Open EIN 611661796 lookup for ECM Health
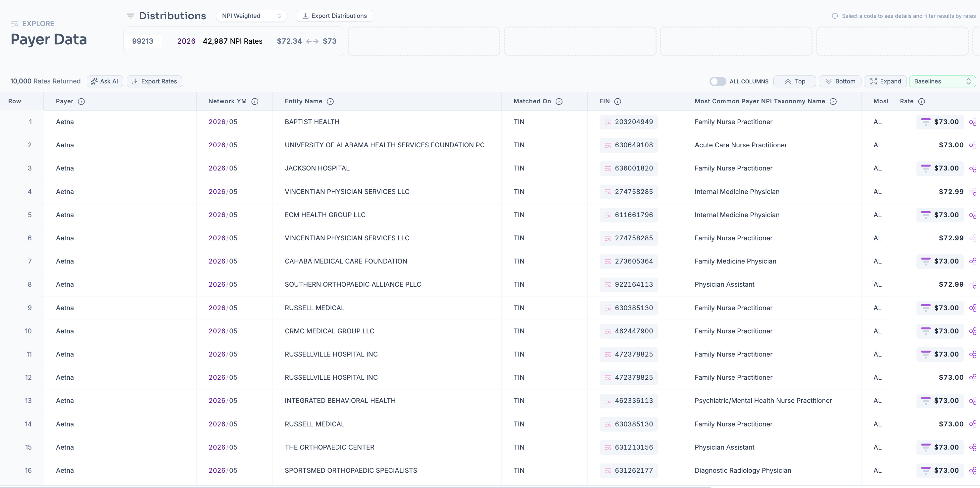The image size is (980, 488). coord(628,215)
